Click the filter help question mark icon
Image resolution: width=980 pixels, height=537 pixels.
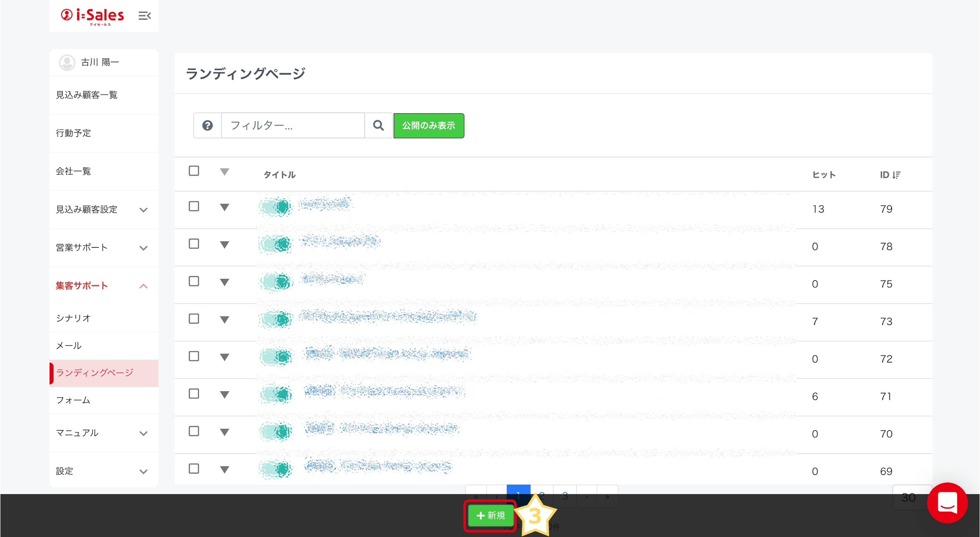point(207,126)
